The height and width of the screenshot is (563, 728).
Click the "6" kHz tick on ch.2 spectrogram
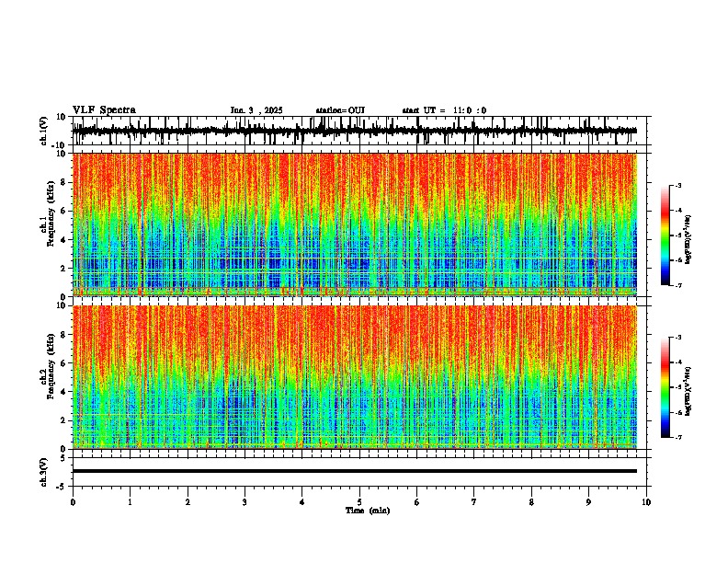(63, 363)
